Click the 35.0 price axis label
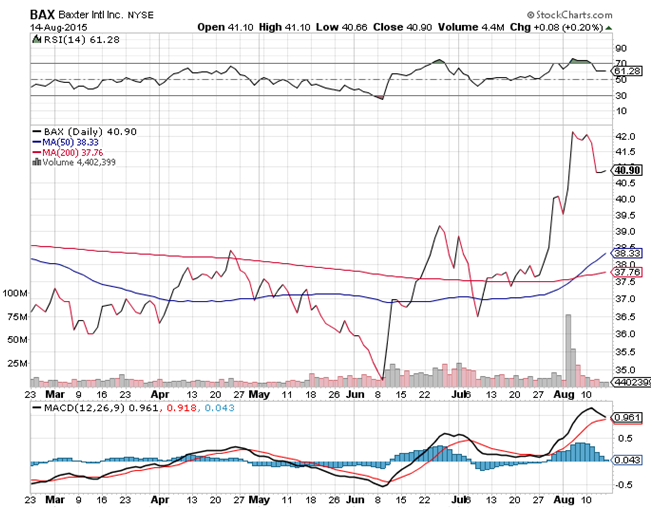This screenshot has width=652, height=510. click(x=625, y=370)
